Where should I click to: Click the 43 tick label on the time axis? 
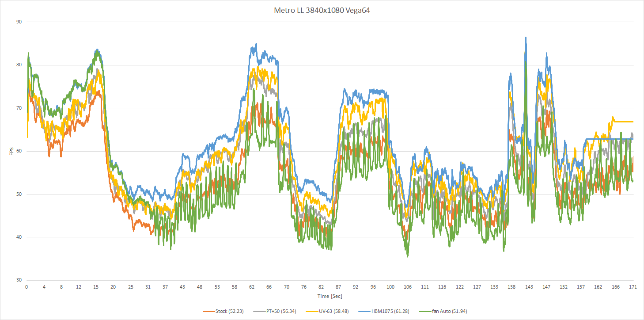point(182,287)
